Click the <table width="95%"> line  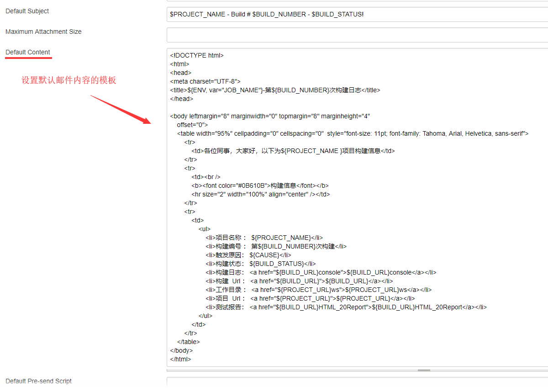[x=353, y=133]
